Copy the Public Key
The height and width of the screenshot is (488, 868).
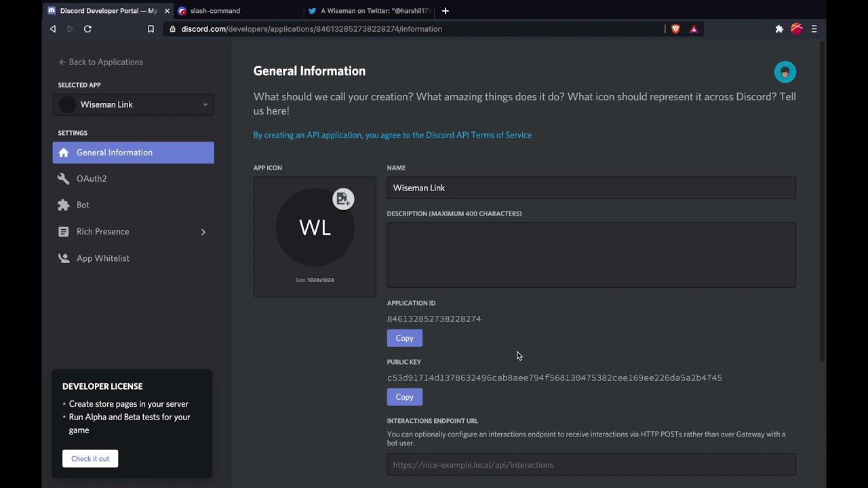pyautogui.click(x=405, y=397)
